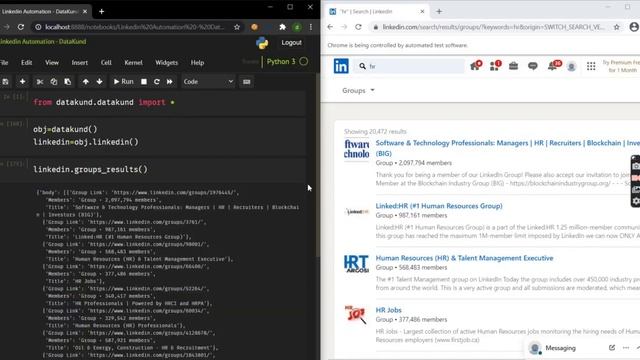The image size is (640, 360).
Task: Click the localhost address bar in Jupyter window
Action: pyautogui.click(x=135, y=27)
